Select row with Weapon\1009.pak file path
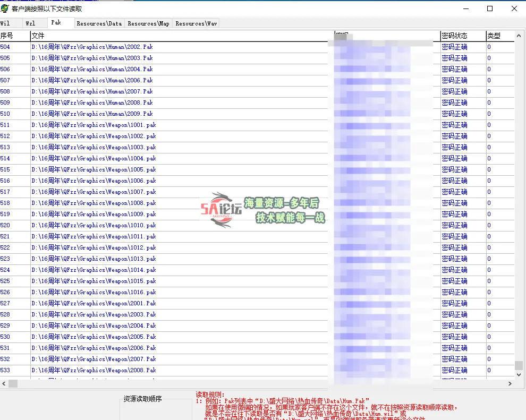The width and height of the screenshot is (526, 420). point(257,214)
